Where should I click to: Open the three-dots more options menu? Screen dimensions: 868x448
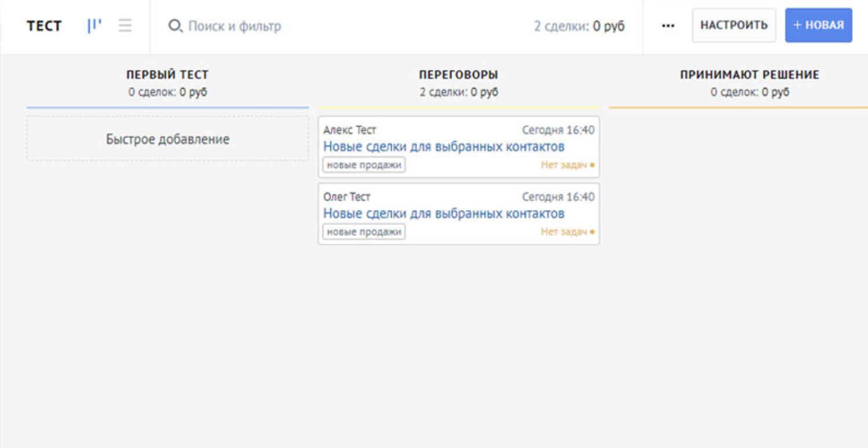[668, 26]
